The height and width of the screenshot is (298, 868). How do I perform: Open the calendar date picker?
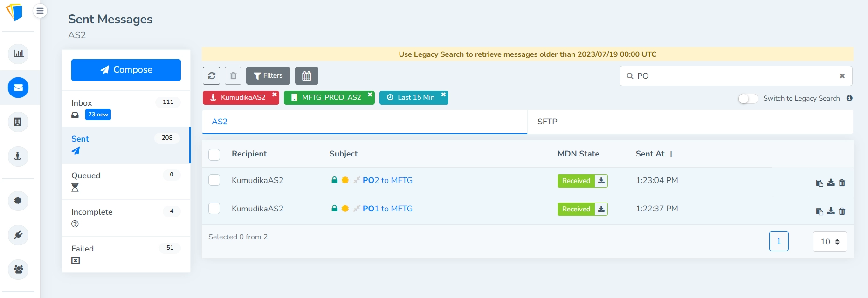click(306, 76)
